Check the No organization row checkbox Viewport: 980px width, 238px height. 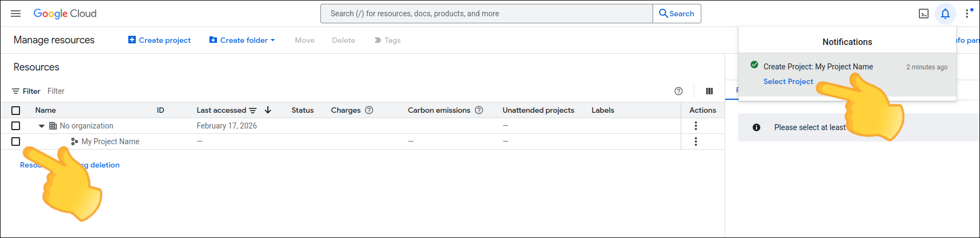16,126
